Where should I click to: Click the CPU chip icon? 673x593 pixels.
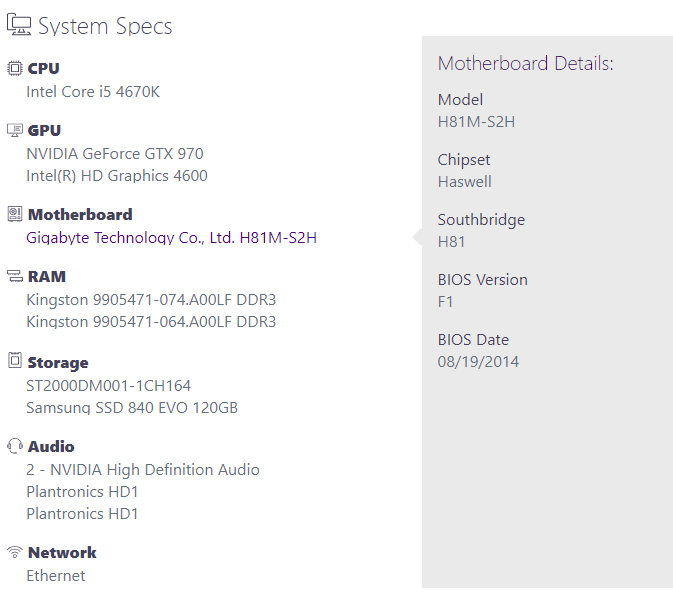(x=15, y=68)
